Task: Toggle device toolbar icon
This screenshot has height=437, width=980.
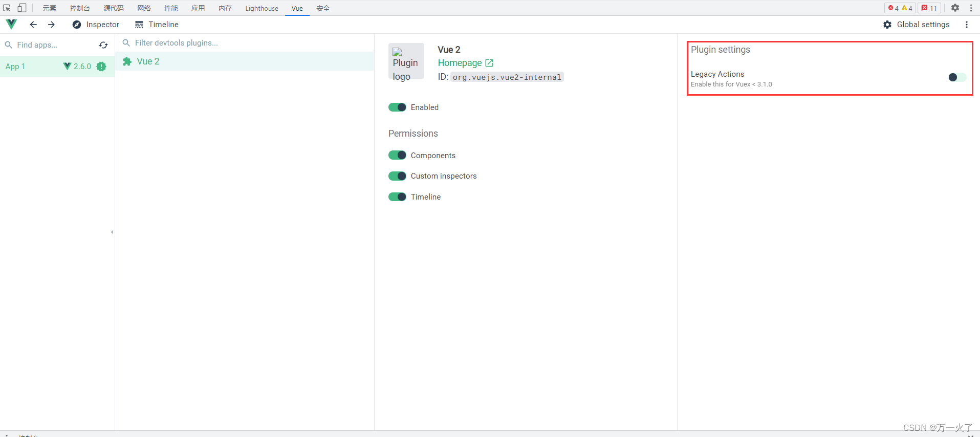Action: tap(21, 8)
